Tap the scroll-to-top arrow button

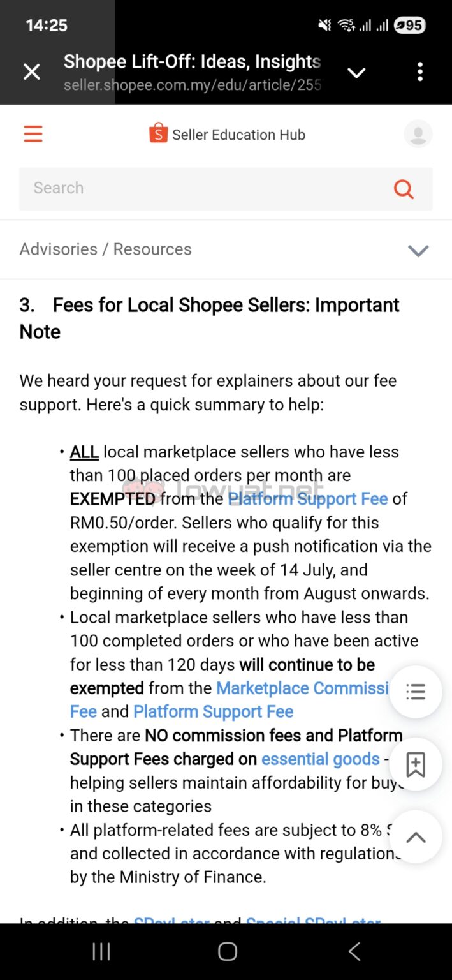415,837
